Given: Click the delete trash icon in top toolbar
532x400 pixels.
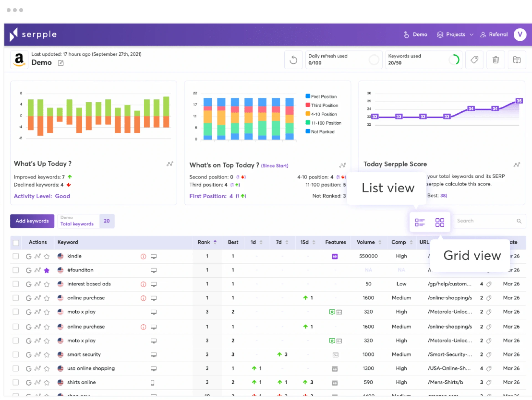Looking at the screenshot, I should pyautogui.click(x=496, y=60).
